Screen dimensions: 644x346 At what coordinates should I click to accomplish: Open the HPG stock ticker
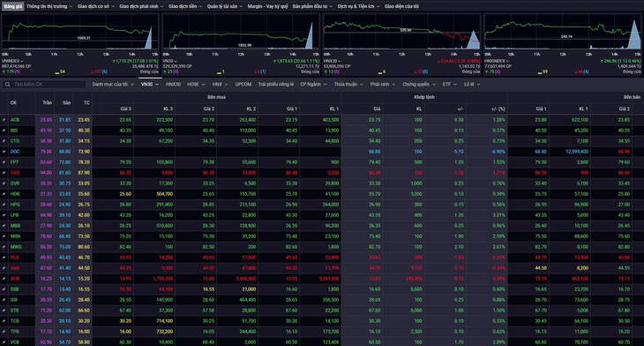15,205
